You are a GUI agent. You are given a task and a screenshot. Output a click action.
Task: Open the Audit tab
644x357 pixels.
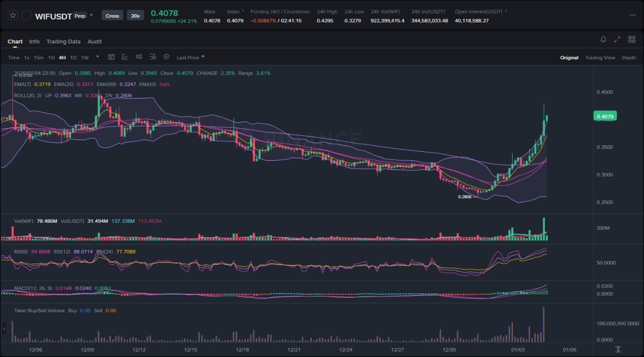(x=95, y=41)
